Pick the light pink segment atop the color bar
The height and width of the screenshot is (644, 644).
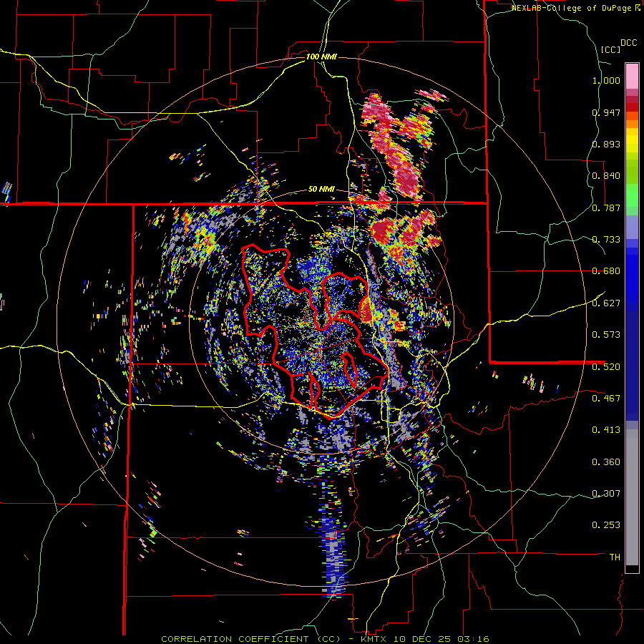pos(632,76)
